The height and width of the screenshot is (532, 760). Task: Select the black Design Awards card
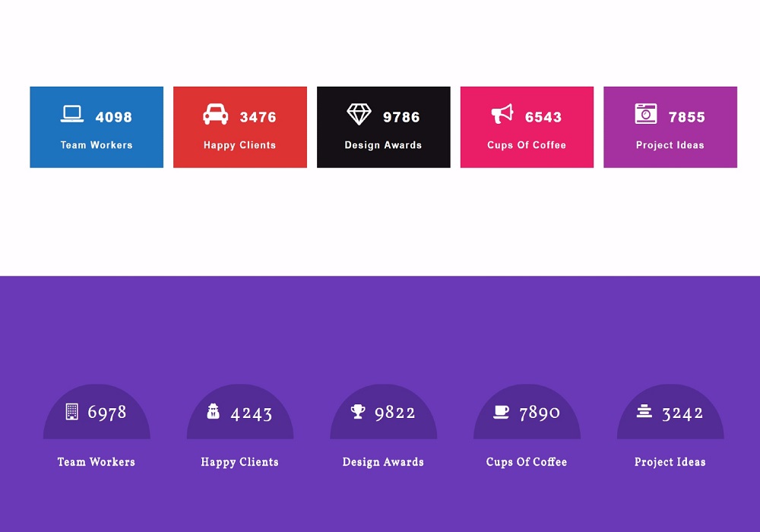[x=383, y=126]
